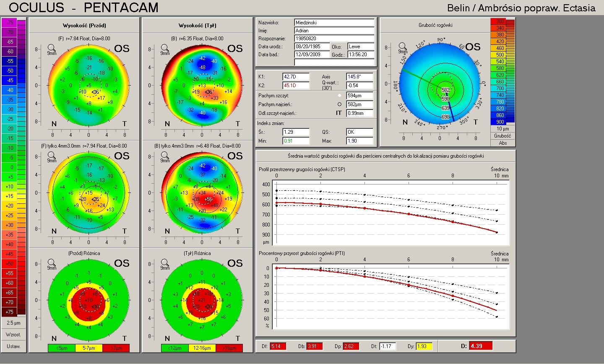604x364 pixels.
Task: Click the Grubość button under thickness scale
Action: [x=503, y=136]
